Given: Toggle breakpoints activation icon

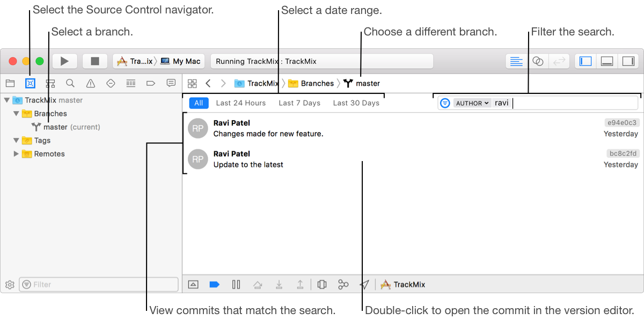Looking at the screenshot, I should tap(214, 285).
